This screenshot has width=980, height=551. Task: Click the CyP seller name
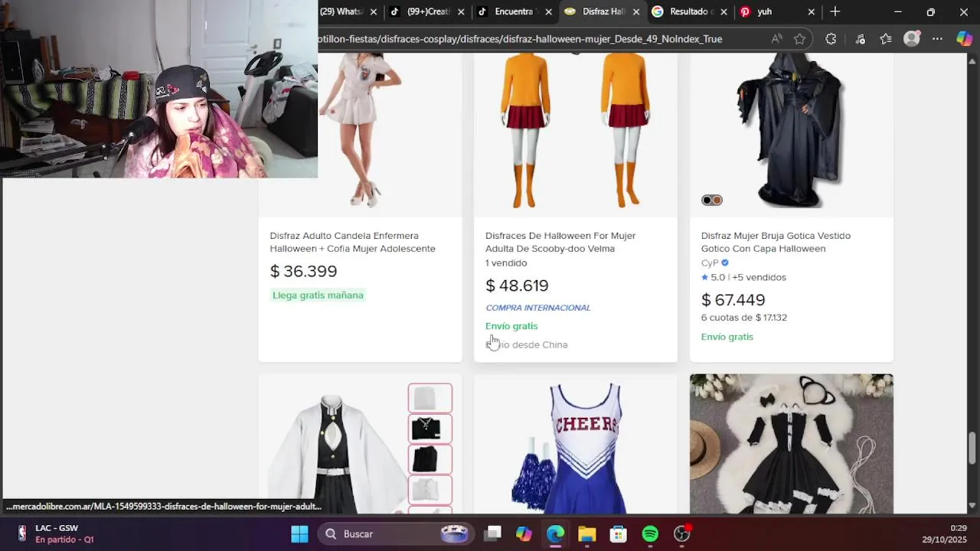pyautogui.click(x=710, y=262)
